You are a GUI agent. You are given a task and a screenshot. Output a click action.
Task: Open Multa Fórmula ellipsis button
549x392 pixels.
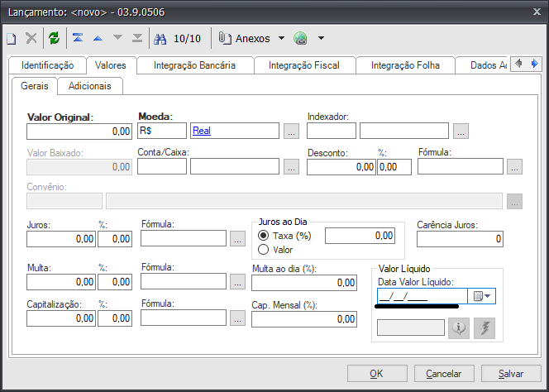pyautogui.click(x=237, y=282)
